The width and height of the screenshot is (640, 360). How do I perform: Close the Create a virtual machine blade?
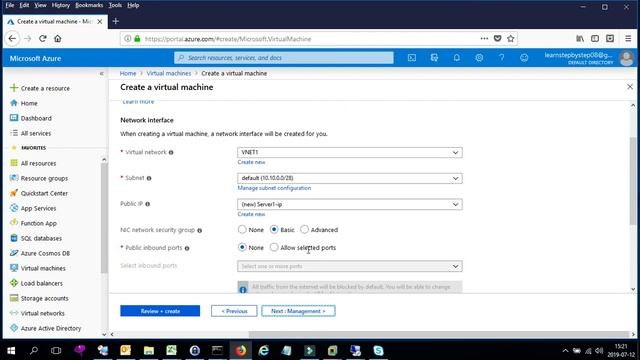point(630,87)
